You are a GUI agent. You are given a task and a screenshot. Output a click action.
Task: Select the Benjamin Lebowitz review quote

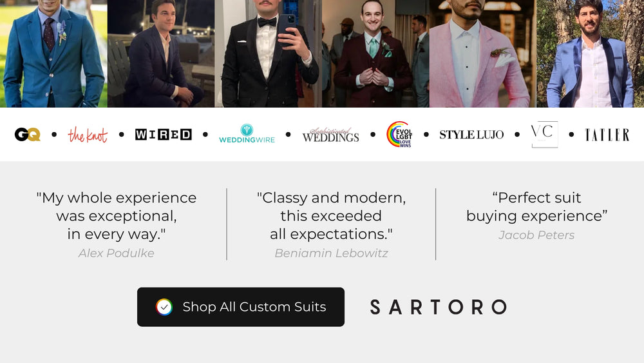tap(331, 216)
